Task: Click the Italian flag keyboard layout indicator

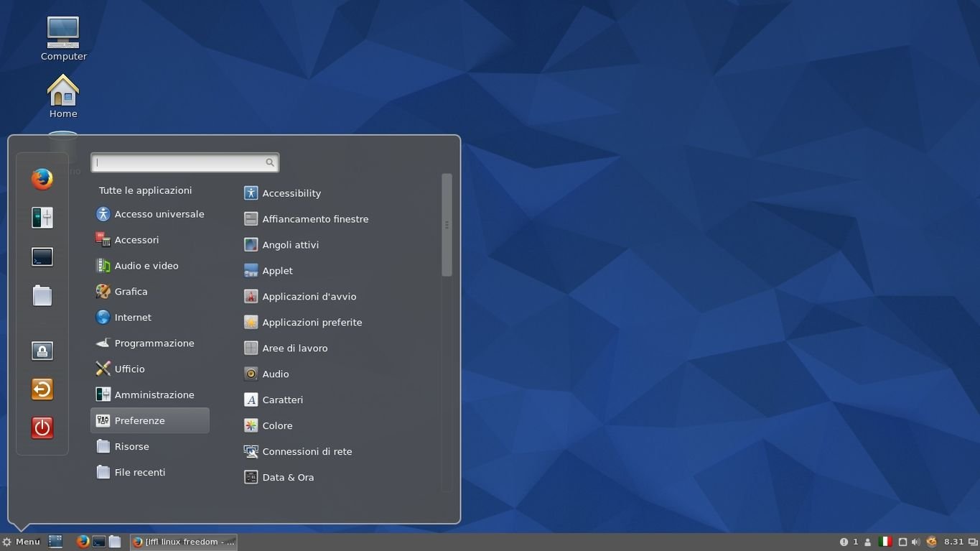Action: click(885, 542)
